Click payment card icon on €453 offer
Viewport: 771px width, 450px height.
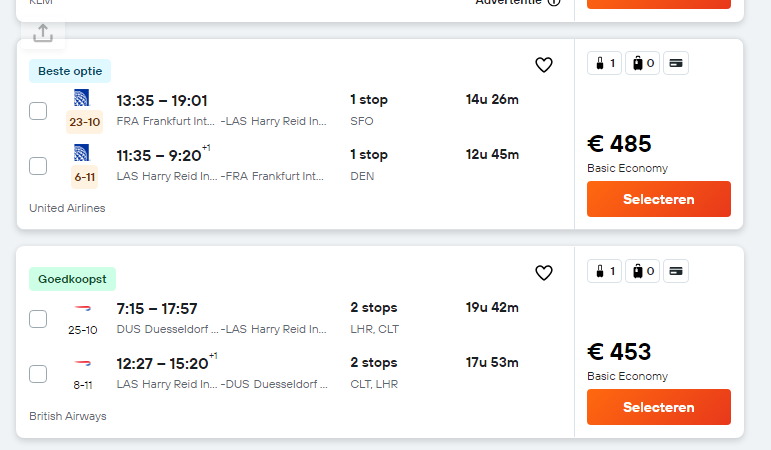(x=676, y=271)
